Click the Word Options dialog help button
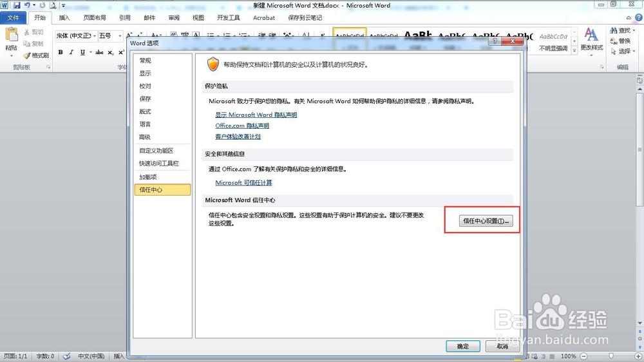This screenshot has height=362, width=644. point(495,41)
